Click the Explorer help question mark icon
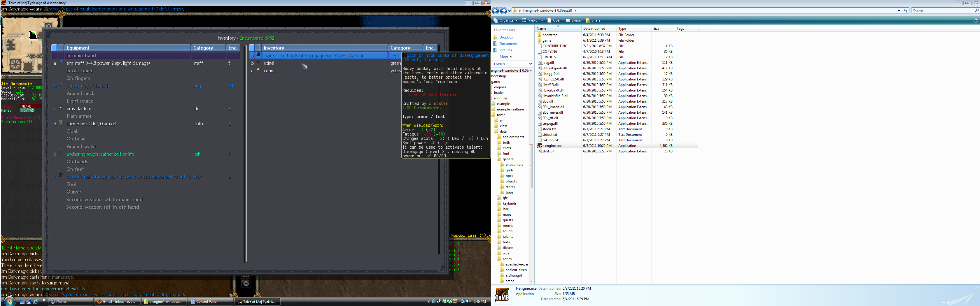 click(976, 20)
